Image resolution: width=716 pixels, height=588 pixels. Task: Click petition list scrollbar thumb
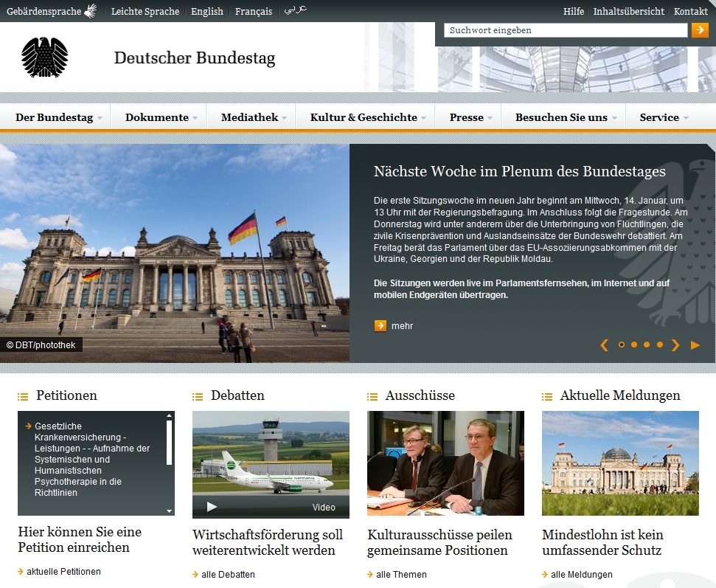tap(169, 442)
